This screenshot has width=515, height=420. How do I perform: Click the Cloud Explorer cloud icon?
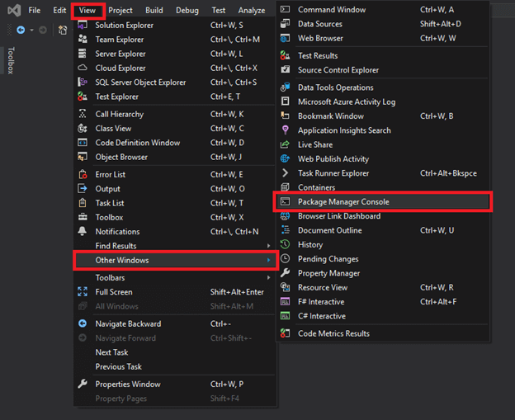(x=83, y=68)
